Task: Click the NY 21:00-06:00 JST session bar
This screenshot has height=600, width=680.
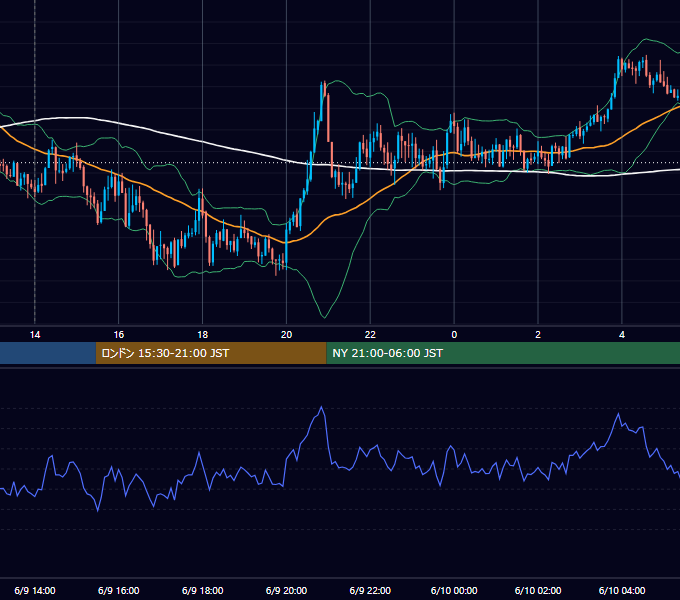Action: click(503, 353)
